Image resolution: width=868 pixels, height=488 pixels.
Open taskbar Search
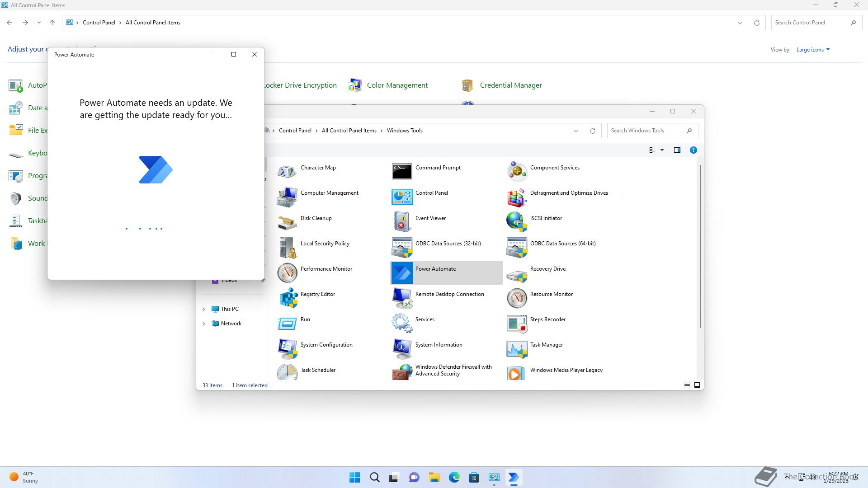pyautogui.click(x=374, y=477)
